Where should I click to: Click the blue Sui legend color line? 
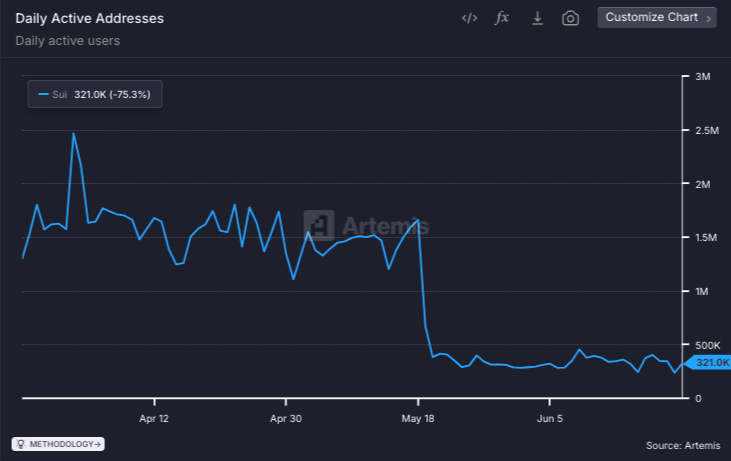(x=43, y=94)
